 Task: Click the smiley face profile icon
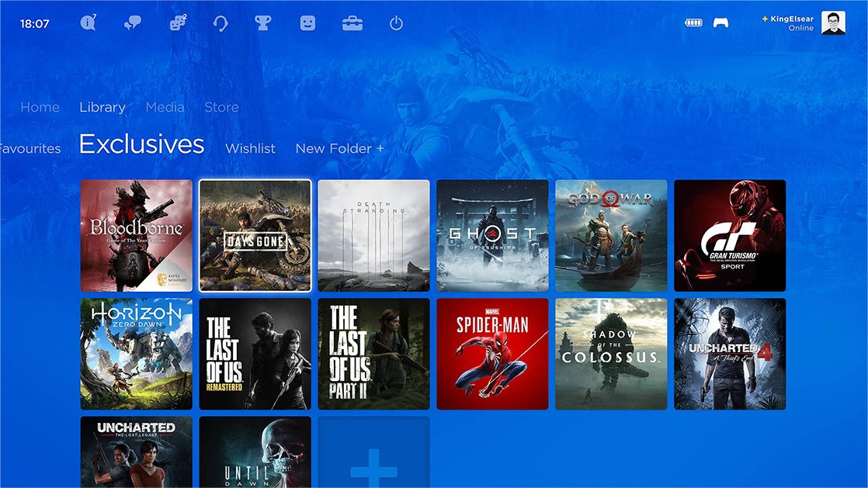pos(308,23)
